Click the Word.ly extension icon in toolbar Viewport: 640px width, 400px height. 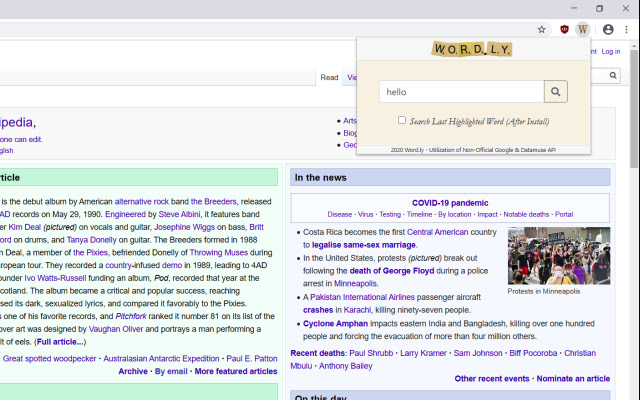[x=583, y=30]
